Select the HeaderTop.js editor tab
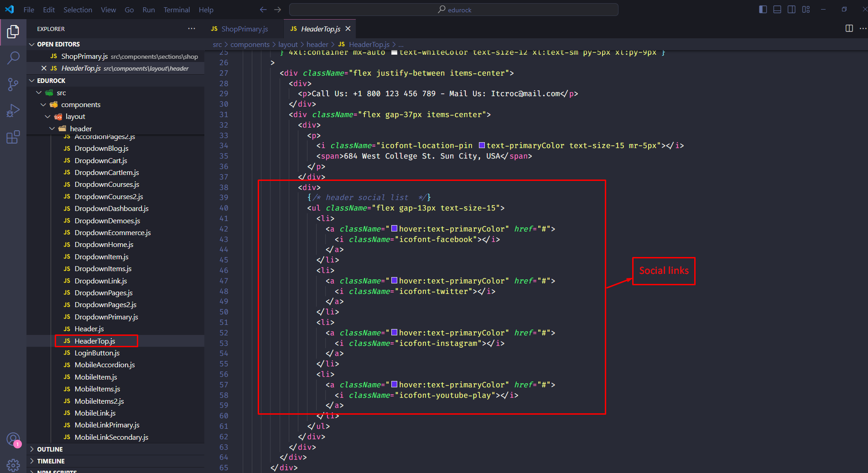Screen dimensions: 868x473 (x=319, y=29)
